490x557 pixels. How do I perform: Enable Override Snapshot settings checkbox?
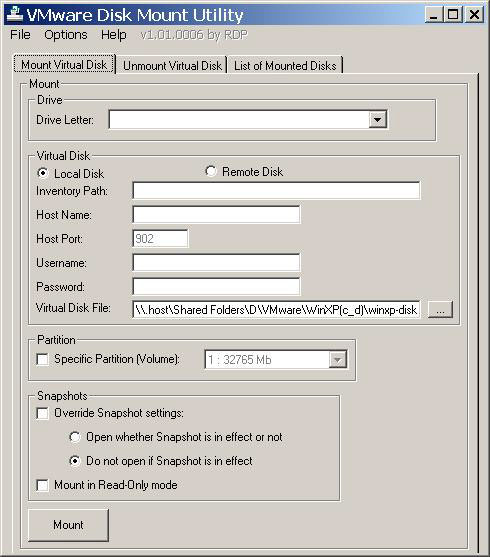[x=43, y=413]
